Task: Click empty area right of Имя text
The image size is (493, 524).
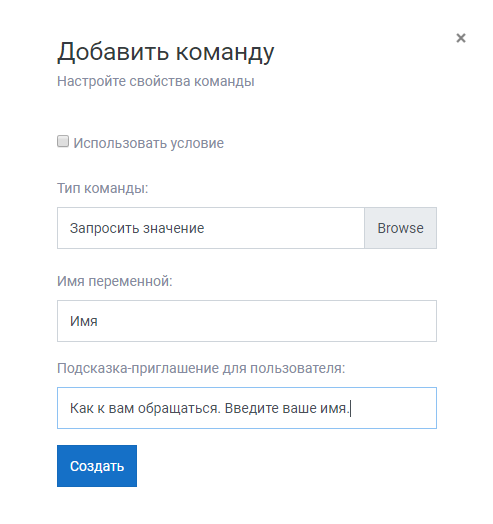Action: pos(267,321)
